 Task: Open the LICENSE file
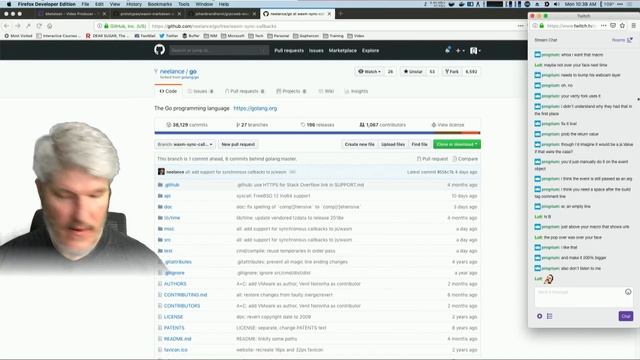pyautogui.click(x=173, y=317)
